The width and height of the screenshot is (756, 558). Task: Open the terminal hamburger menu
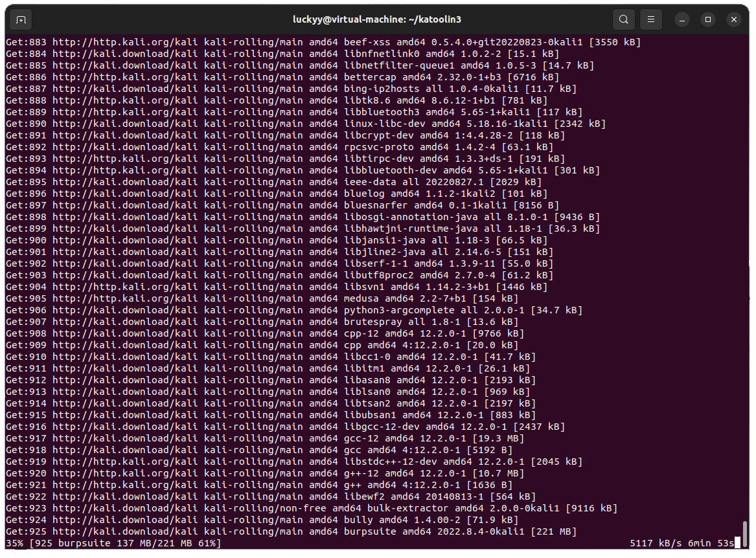652,19
